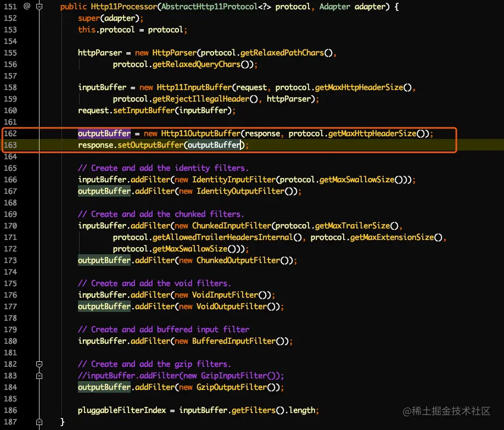Click line number 187 in the gutter
Viewport: 504px width, 430px height.
click(10, 422)
